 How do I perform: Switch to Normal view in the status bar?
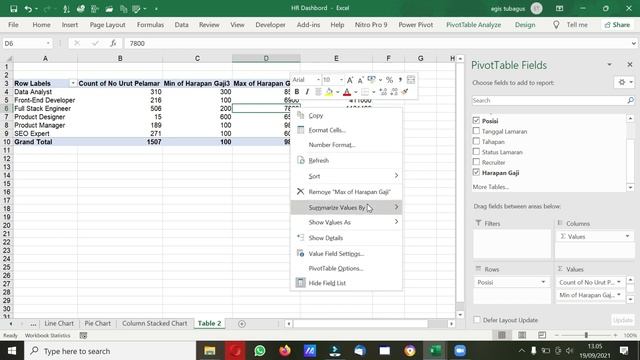point(502,335)
